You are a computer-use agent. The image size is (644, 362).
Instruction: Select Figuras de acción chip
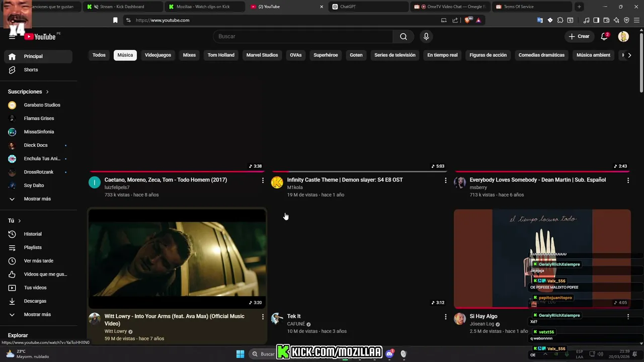tap(488, 55)
